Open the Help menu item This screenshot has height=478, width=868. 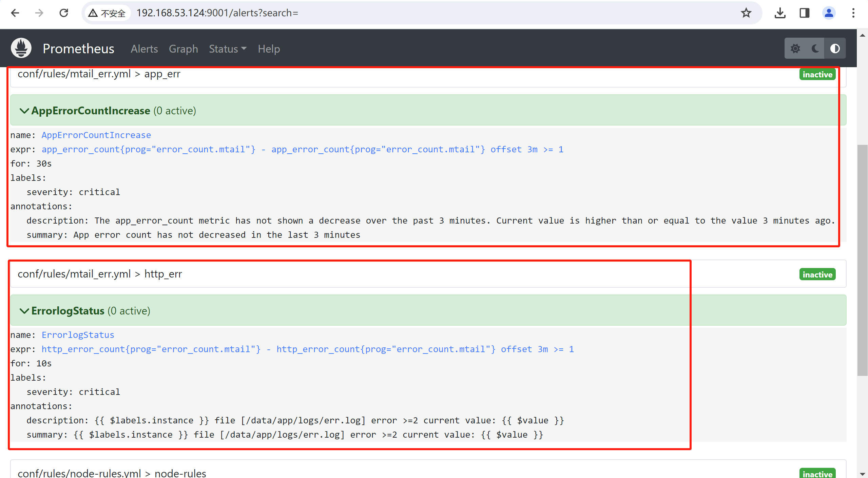(269, 49)
